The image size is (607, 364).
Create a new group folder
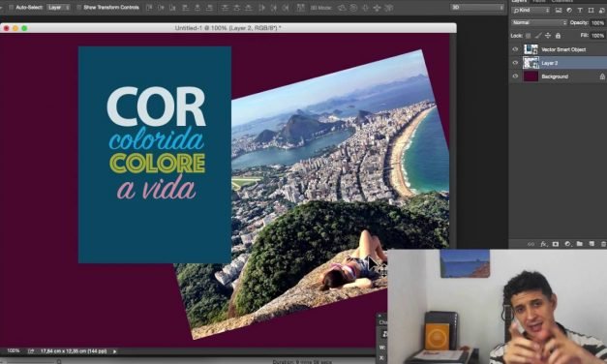click(x=580, y=244)
